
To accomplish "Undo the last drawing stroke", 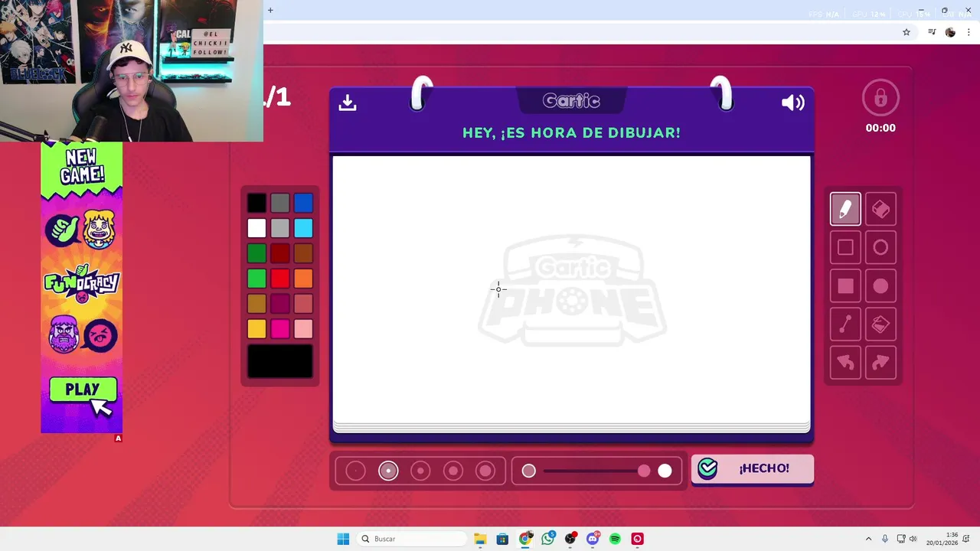I will (845, 363).
